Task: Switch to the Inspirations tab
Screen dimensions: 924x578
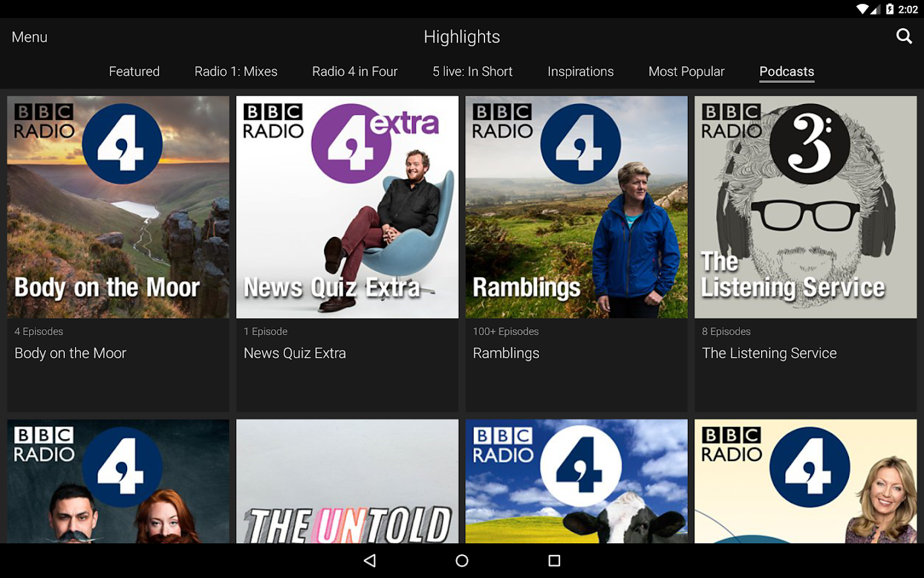Action: tap(581, 71)
